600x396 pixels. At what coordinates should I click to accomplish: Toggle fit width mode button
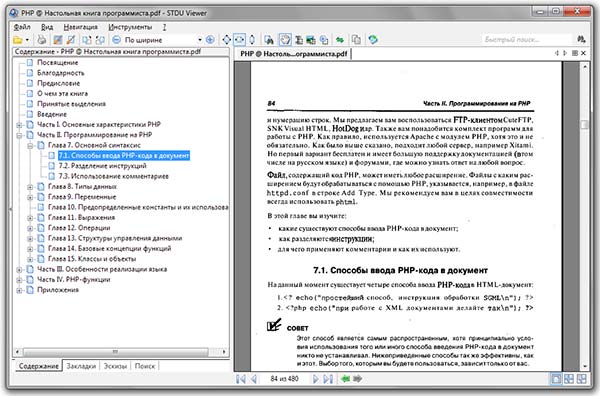[240, 39]
